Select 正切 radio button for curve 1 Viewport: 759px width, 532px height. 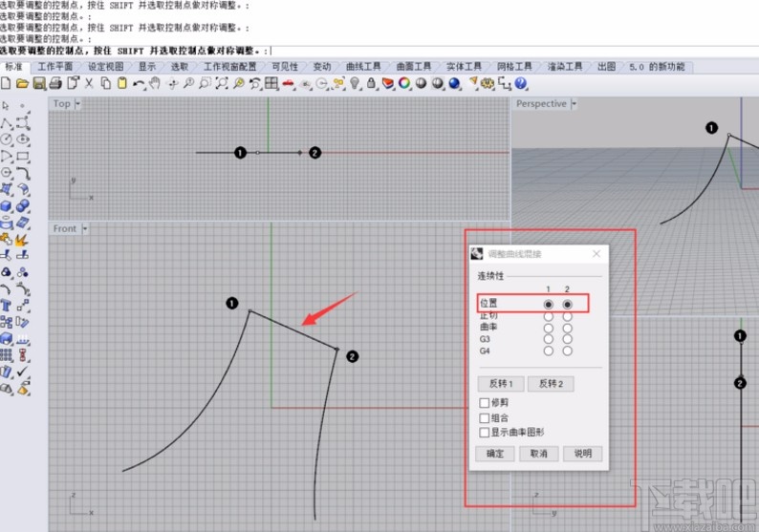(548, 317)
